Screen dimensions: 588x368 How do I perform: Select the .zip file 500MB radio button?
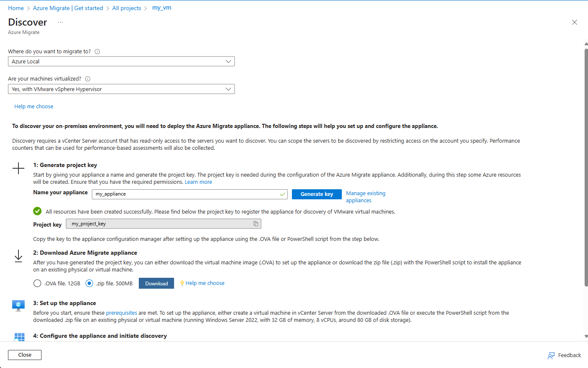click(89, 283)
